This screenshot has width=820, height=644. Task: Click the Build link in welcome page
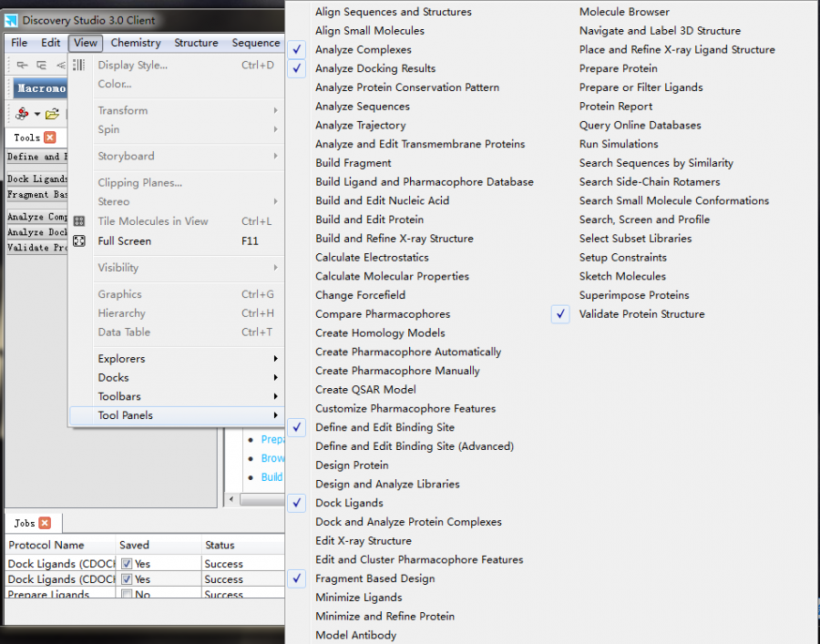(x=272, y=476)
